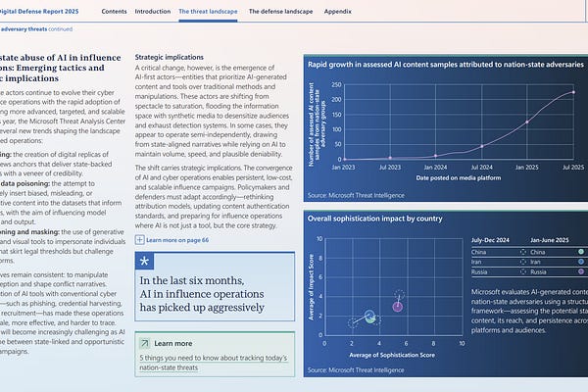The image size is (588, 392).
Task: Click the dashed circle marker for Iran July-Dec 2024
Action: pos(523,262)
